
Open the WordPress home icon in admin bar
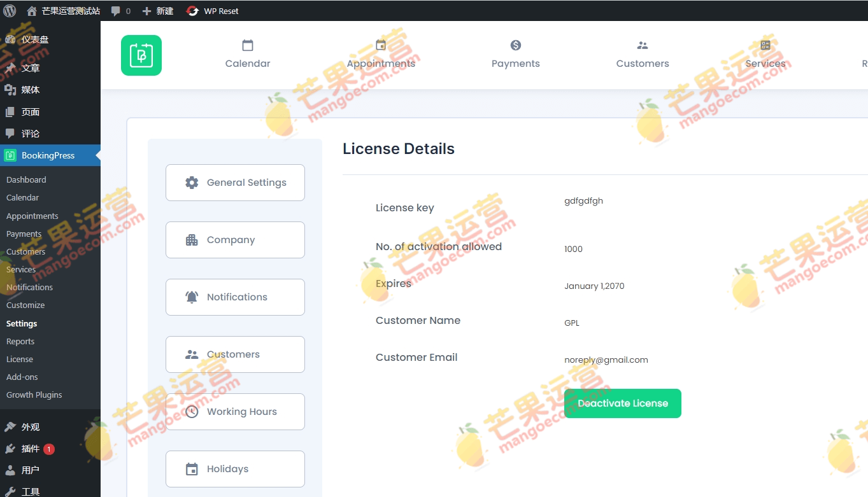(x=31, y=10)
